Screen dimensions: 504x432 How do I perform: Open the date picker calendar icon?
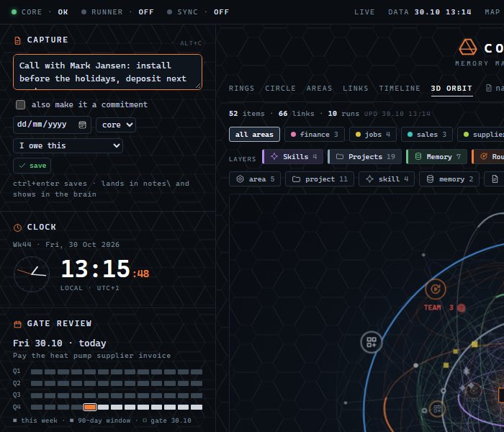[x=82, y=125]
